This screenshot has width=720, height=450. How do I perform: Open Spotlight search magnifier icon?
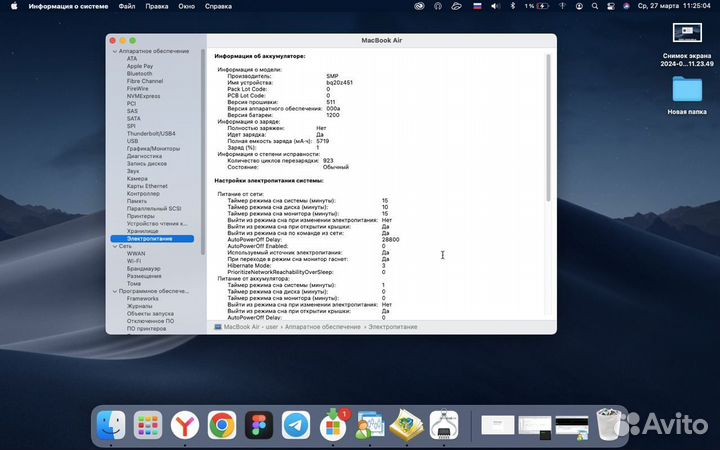595,6
